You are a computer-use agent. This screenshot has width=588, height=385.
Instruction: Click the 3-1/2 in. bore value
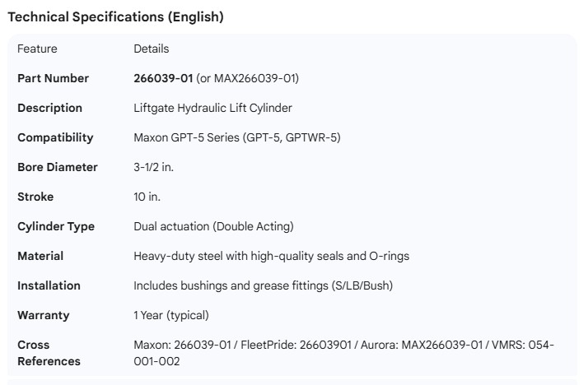pos(154,167)
